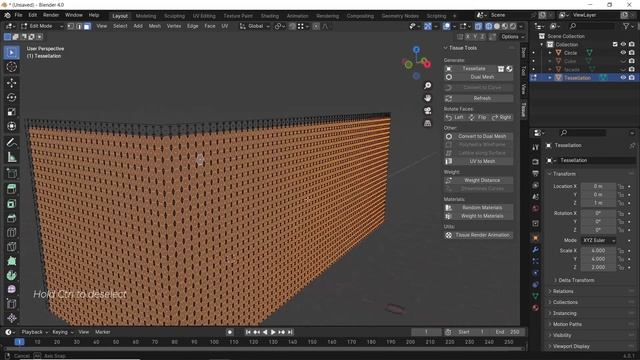Select the Smooth tool
The width and height of the screenshot is (640, 360).
11,290
